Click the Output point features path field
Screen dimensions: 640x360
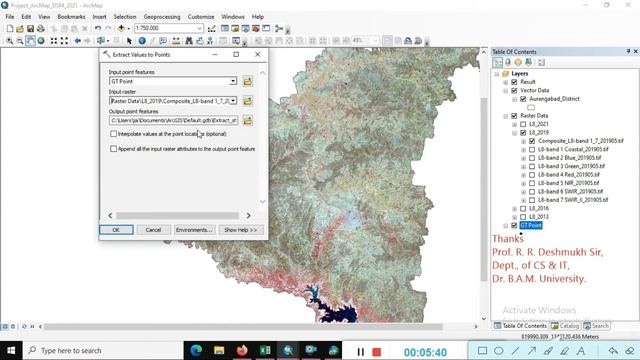tap(173, 120)
